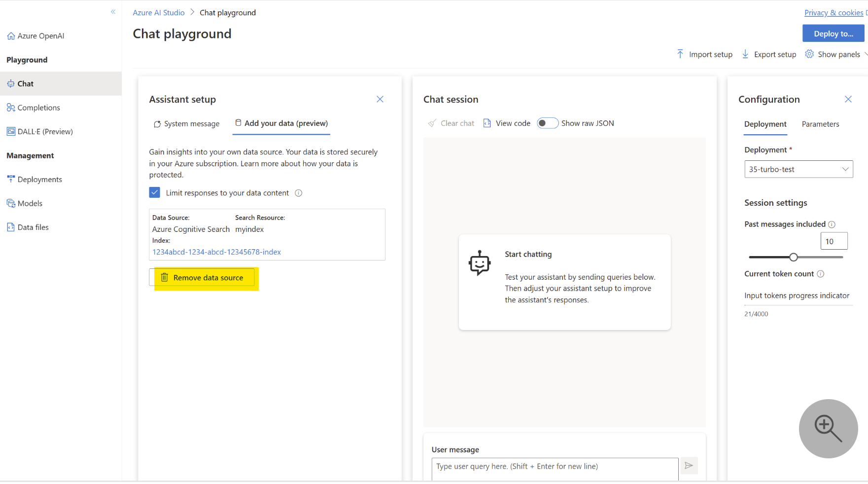Click Import setup
868x484 pixels.
(x=704, y=54)
